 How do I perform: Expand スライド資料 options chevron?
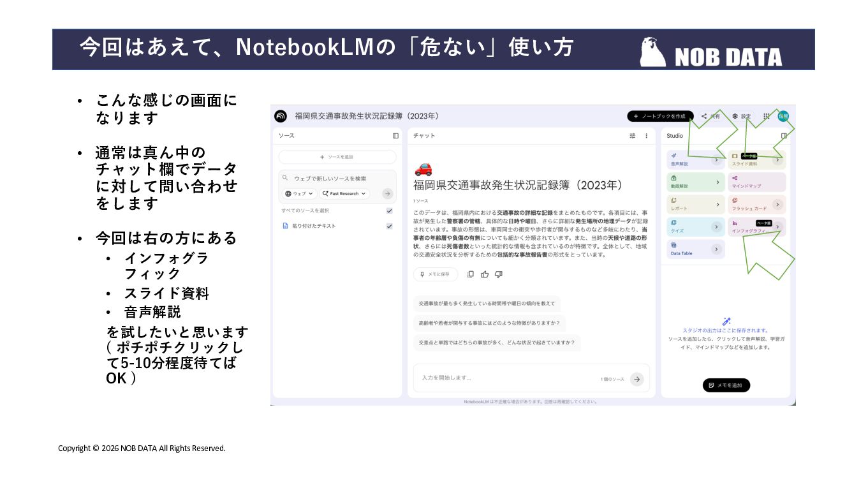click(x=778, y=160)
